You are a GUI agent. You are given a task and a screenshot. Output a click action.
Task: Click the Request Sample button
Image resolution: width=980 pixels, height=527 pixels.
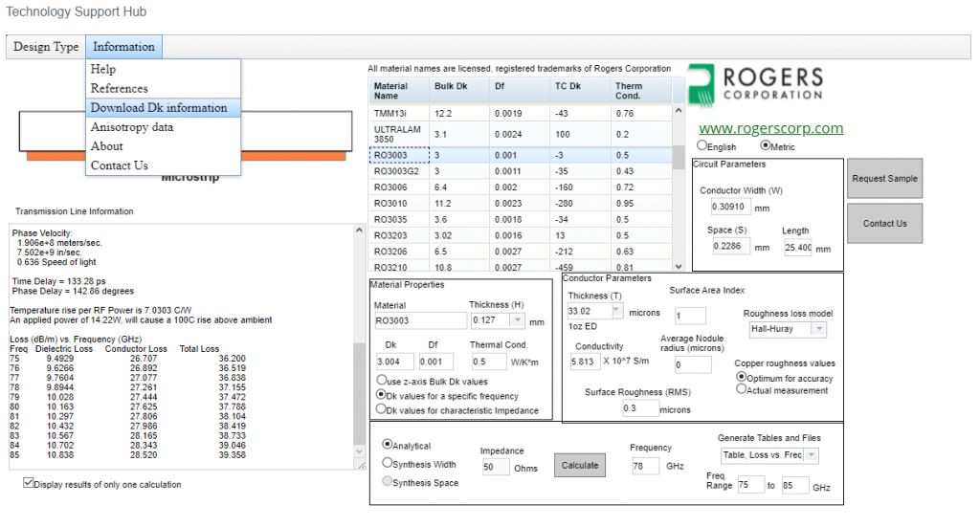(884, 179)
